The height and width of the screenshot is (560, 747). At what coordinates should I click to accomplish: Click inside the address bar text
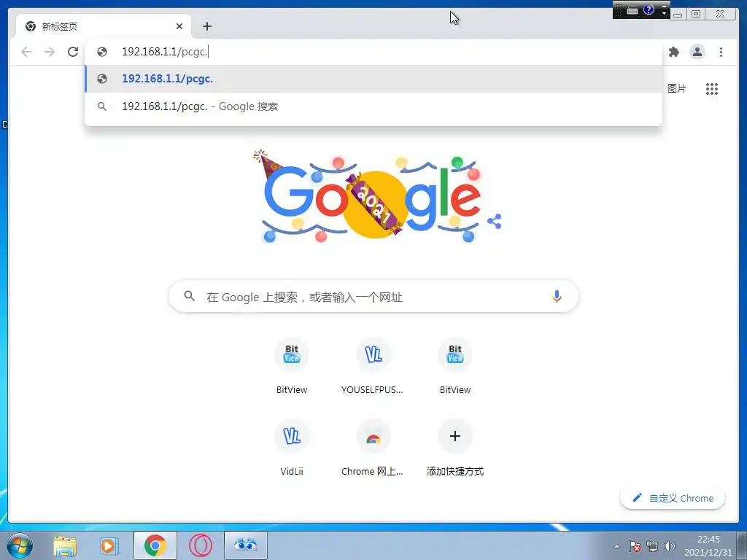pyautogui.click(x=165, y=52)
